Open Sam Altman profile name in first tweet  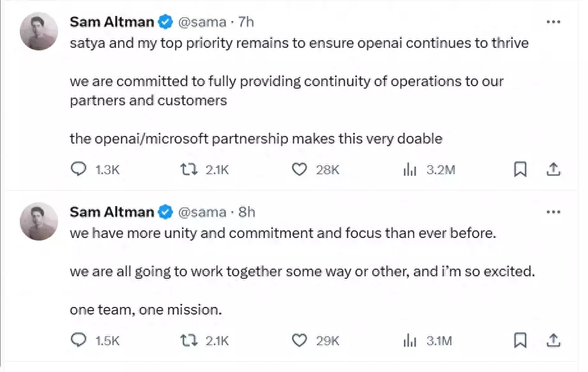[112, 22]
